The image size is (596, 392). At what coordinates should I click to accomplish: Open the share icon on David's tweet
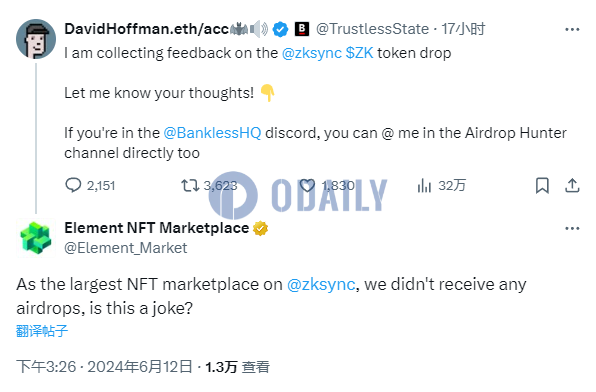(x=572, y=185)
